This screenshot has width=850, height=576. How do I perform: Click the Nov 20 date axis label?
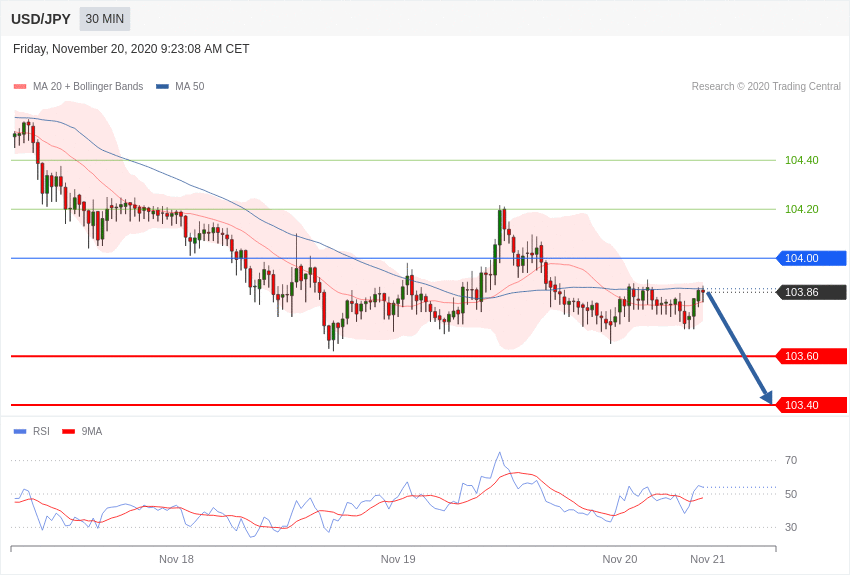pyautogui.click(x=620, y=559)
